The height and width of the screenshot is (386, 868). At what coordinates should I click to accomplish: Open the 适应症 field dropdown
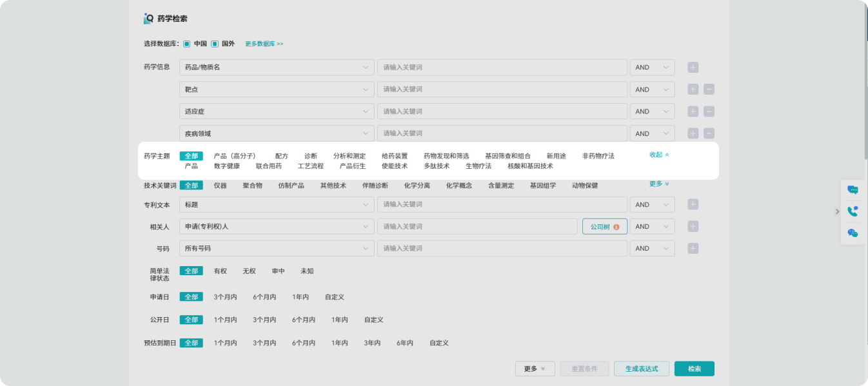[277, 111]
